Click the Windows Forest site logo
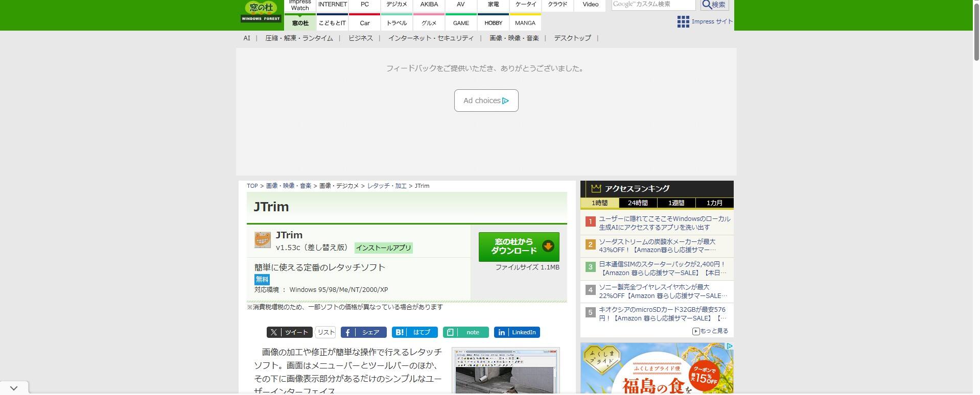 coord(261,11)
